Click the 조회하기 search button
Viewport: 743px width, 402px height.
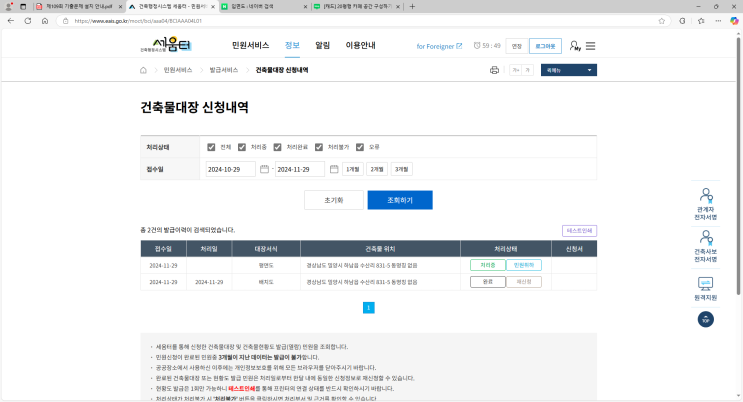click(400, 200)
